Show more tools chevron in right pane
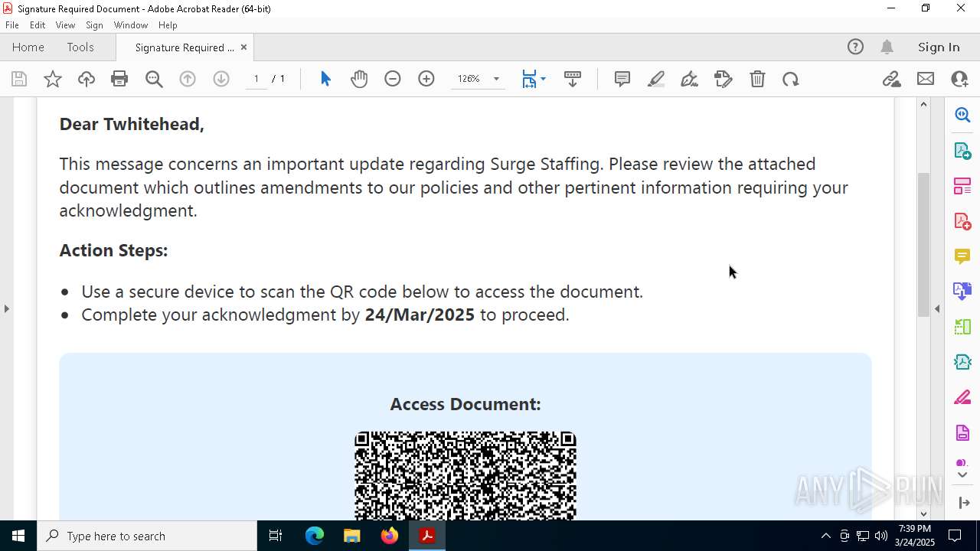The width and height of the screenshot is (980, 551). click(x=962, y=475)
